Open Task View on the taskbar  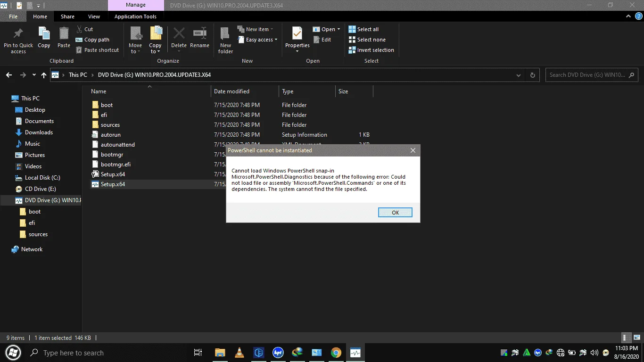click(x=198, y=353)
